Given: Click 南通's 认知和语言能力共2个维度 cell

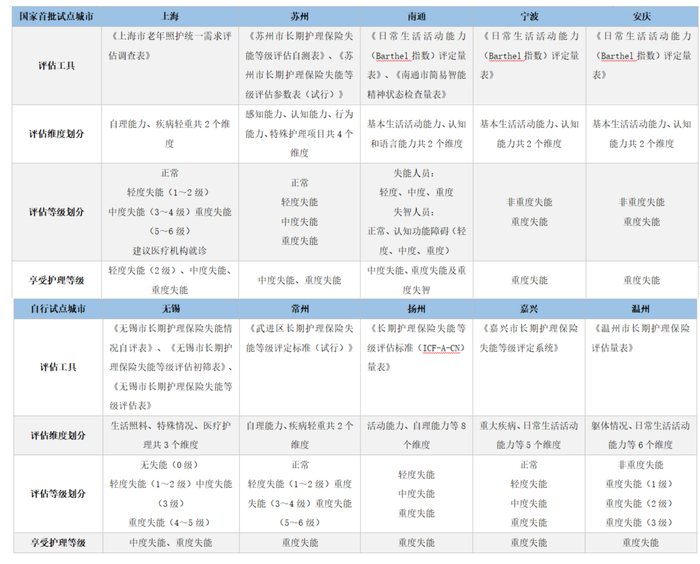Looking at the screenshot, I should coord(417,134).
